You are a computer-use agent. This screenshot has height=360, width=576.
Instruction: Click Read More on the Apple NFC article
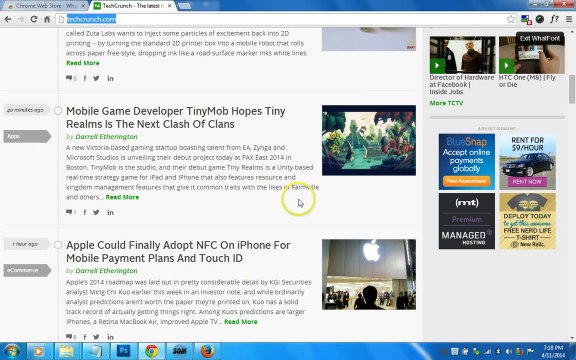point(241,321)
